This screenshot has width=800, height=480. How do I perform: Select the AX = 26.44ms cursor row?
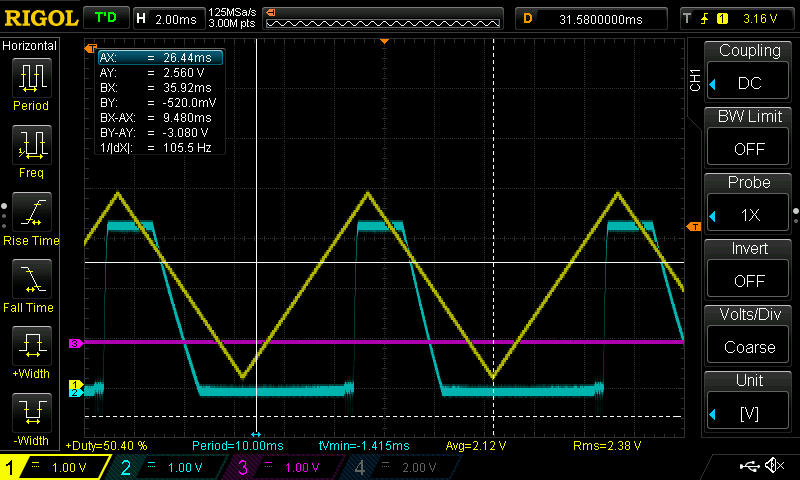click(x=160, y=58)
